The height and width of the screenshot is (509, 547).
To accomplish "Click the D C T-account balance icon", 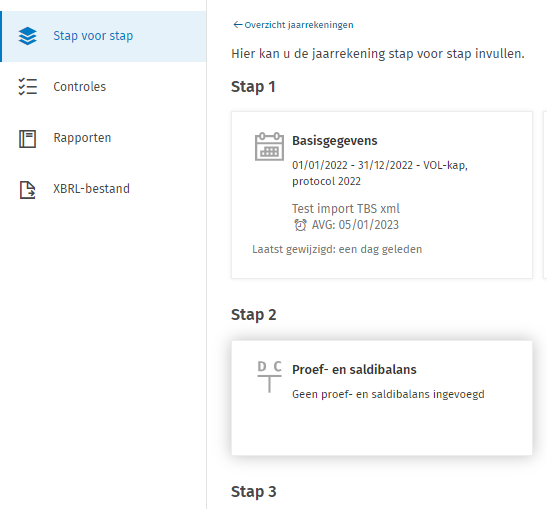I will click(269, 376).
